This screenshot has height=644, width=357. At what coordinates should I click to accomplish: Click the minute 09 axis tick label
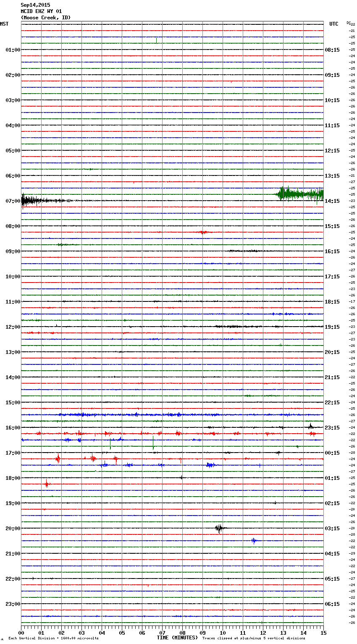202,633
